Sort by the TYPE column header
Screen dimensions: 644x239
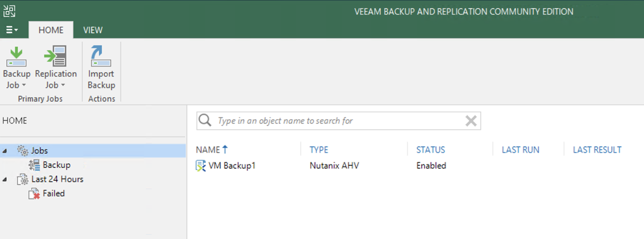coord(319,150)
